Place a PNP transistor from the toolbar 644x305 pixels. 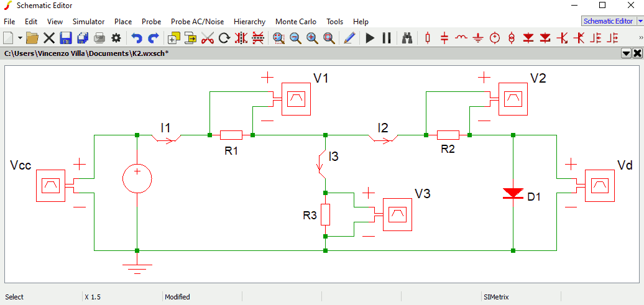coord(579,38)
